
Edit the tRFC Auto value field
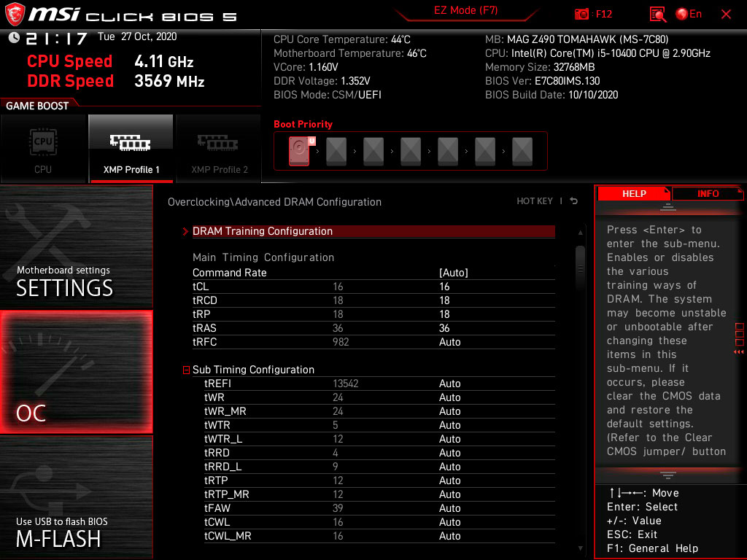tap(449, 342)
